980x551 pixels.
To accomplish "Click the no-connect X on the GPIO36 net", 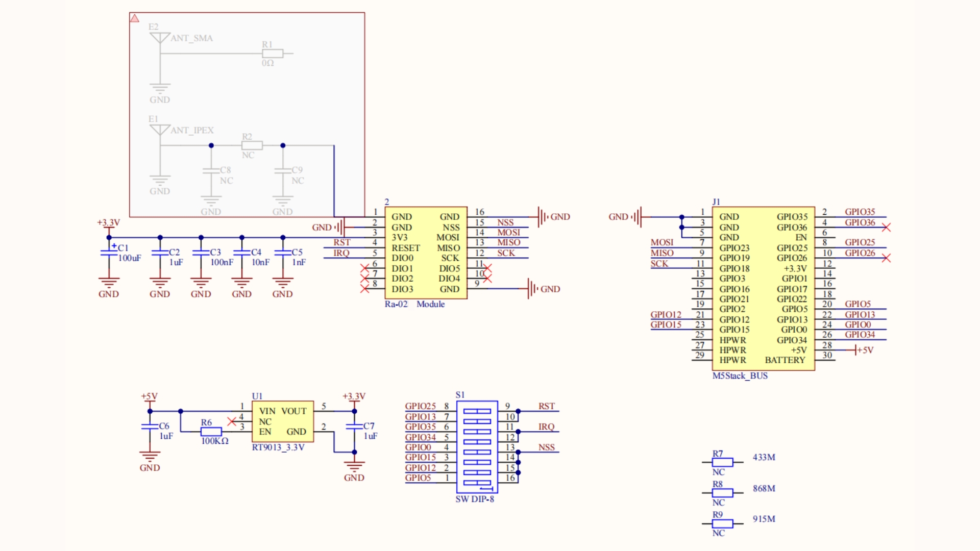I will click(x=886, y=228).
